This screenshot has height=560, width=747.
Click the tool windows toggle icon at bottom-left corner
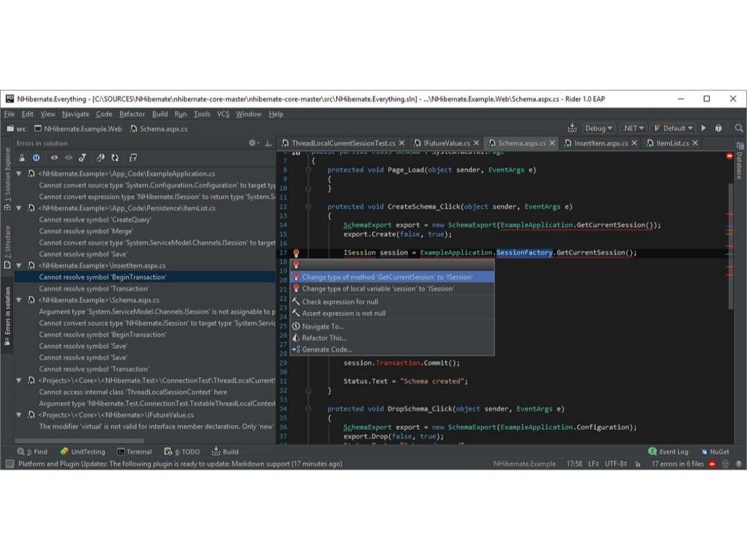coord(9,464)
